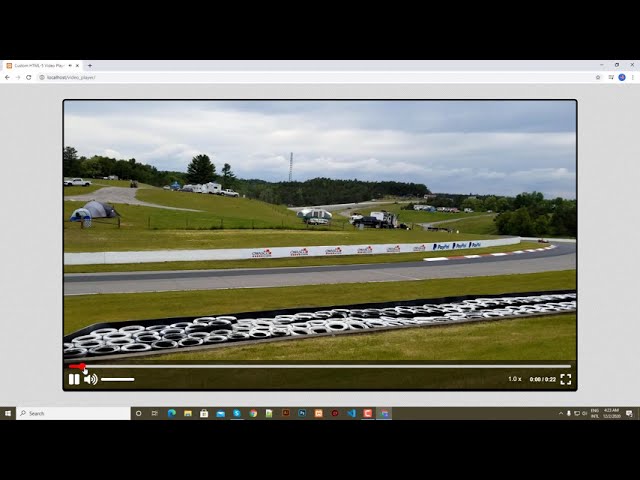Open Cortana circle icon on taskbar

click(138, 413)
